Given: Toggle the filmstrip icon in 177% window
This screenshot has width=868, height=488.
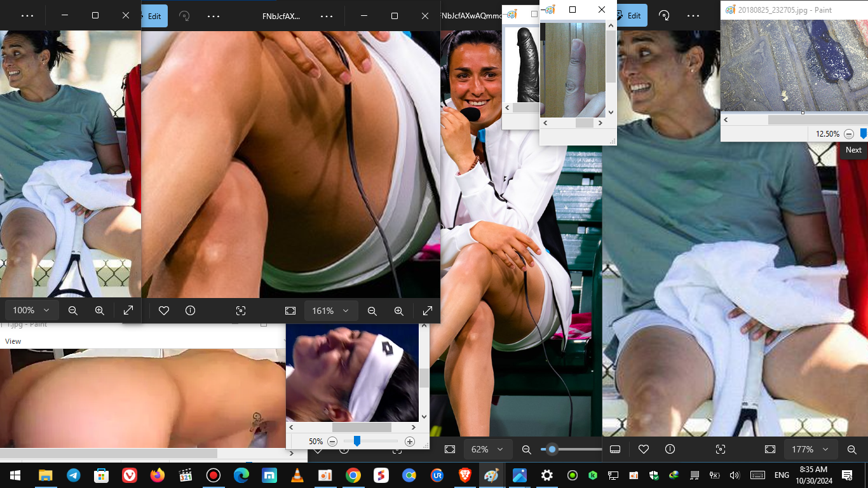Looking at the screenshot, I should coord(614,449).
